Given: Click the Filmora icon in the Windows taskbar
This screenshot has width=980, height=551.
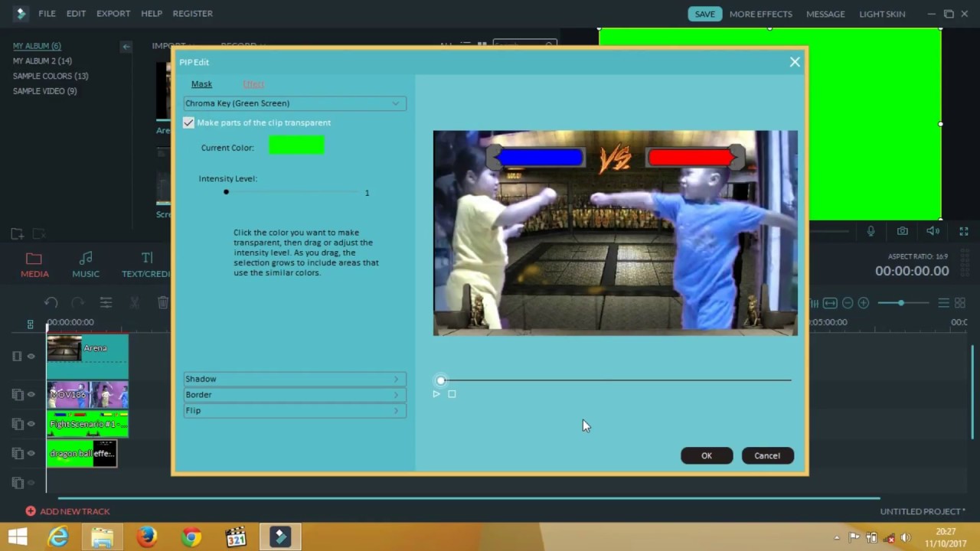Looking at the screenshot, I should [280, 537].
